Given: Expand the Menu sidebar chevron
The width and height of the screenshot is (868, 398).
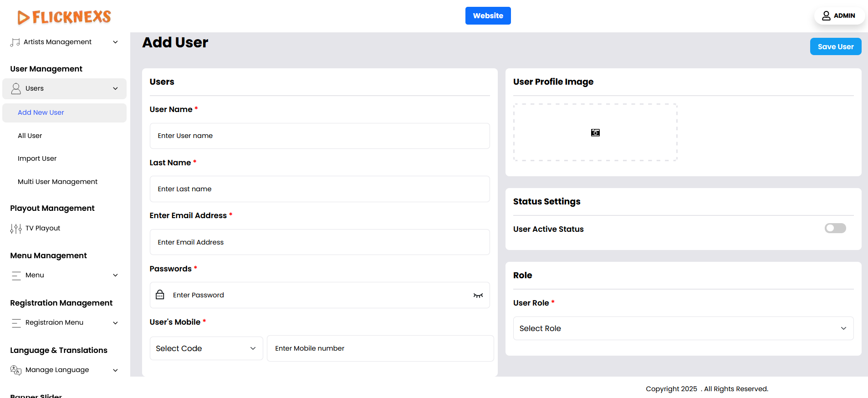Looking at the screenshot, I should pos(115,276).
